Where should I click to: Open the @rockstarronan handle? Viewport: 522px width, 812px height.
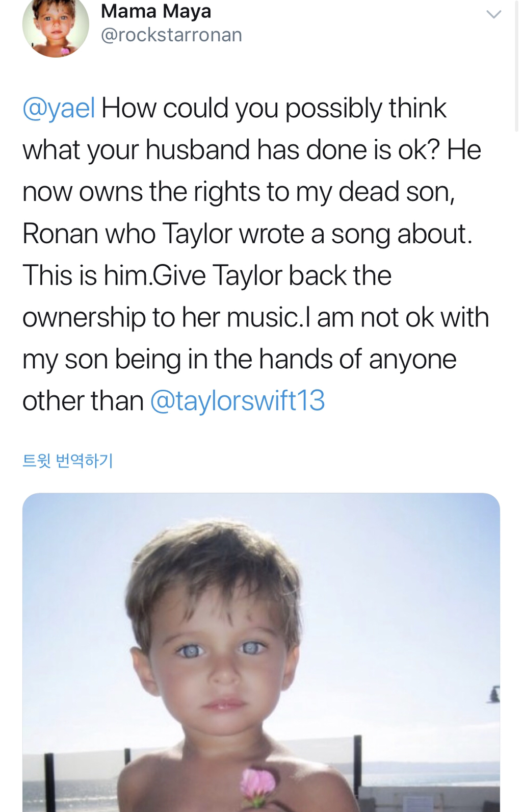[171, 35]
